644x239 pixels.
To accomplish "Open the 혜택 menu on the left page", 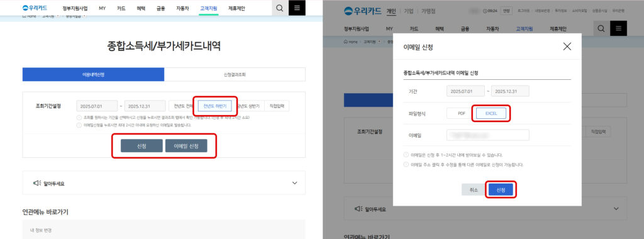I will [142, 8].
